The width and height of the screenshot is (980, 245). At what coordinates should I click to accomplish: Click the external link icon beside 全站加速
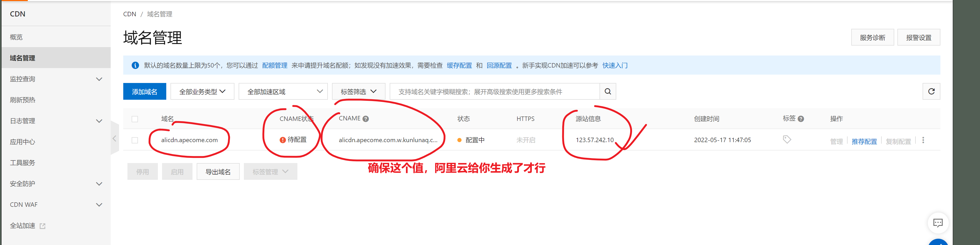tap(42, 226)
